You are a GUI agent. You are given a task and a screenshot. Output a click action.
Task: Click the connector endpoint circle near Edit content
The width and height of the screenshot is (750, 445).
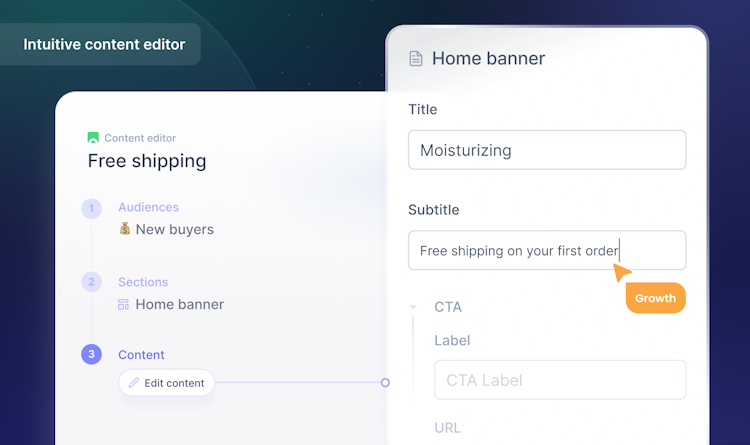(x=385, y=382)
